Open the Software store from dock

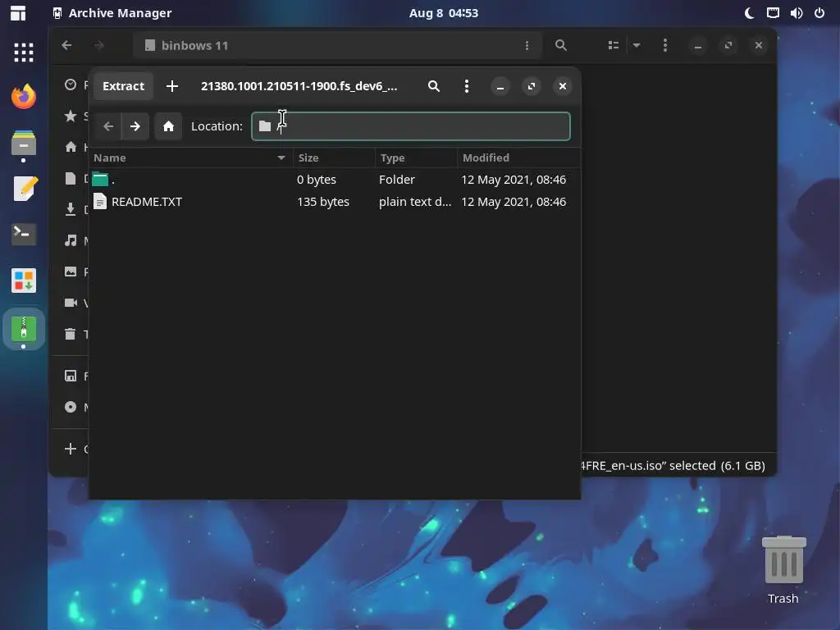point(24,281)
